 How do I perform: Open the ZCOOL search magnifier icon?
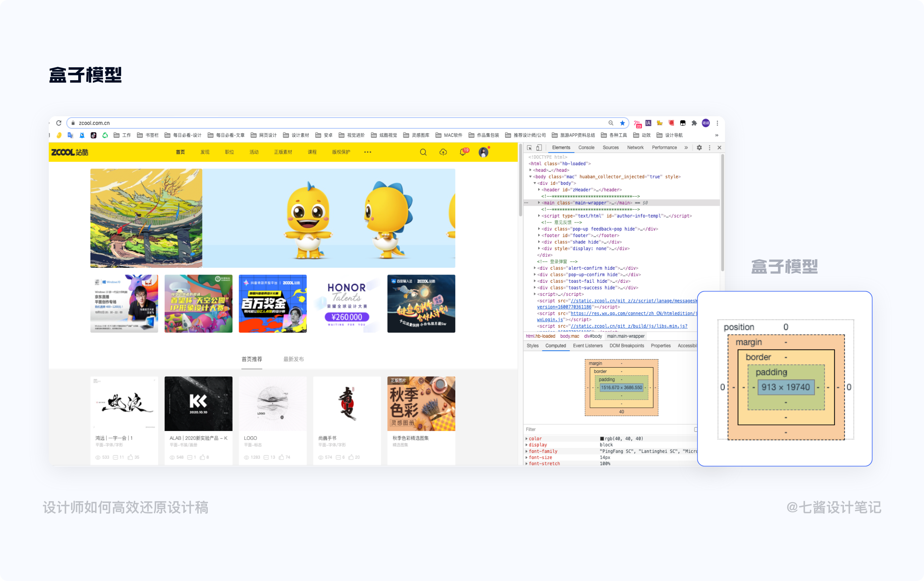tap(423, 153)
